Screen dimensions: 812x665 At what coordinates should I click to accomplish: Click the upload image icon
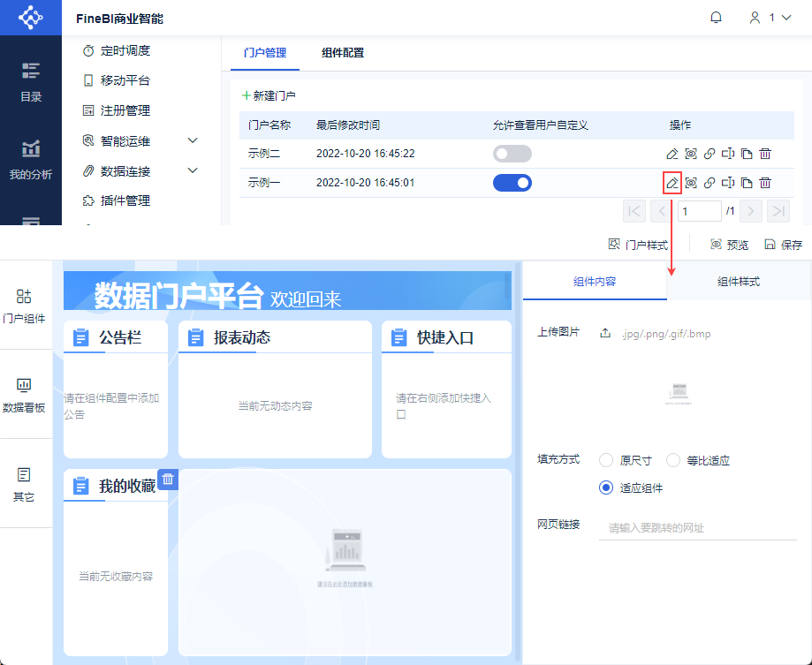click(x=605, y=333)
